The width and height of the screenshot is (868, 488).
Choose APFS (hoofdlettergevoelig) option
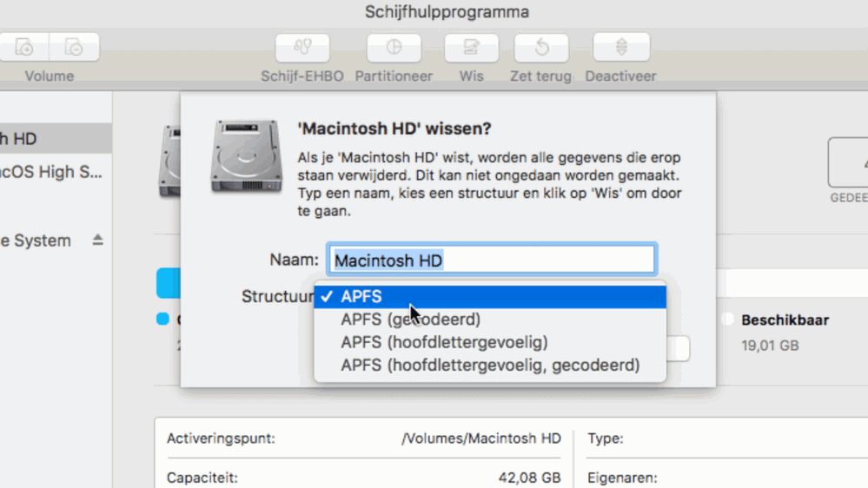click(x=490, y=342)
